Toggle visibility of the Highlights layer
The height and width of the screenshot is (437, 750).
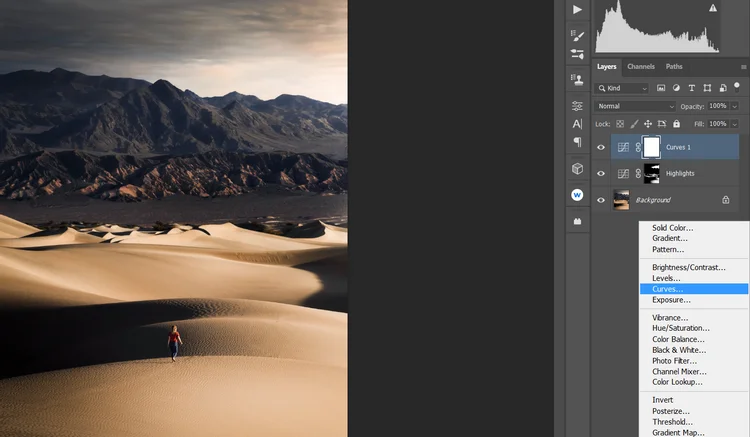(601, 173)
